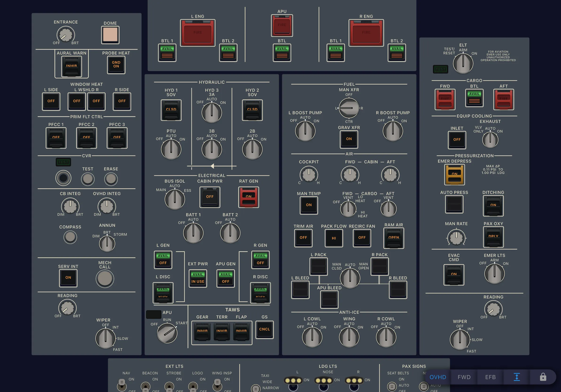Open the APU fire switch guard
Screen dimensions: 561x392
coord(282,25)
